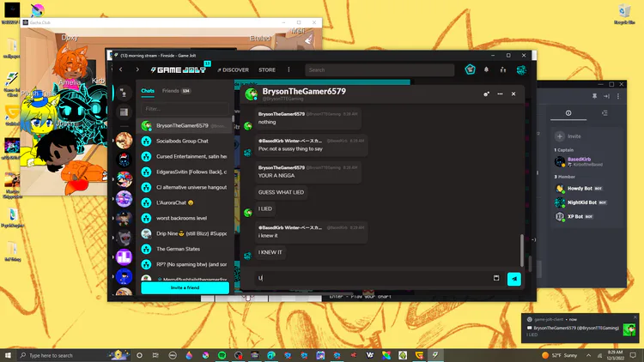644x362 pixels.
Task: Open Cursed Entertainment chat
Action: point(184,156)
